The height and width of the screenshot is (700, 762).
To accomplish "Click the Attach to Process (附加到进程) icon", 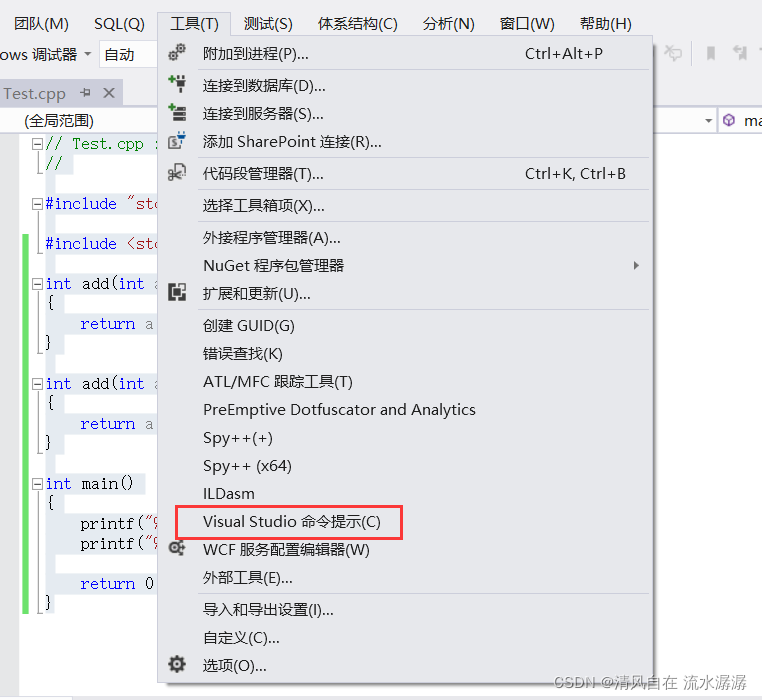I will (x=177, y=54).
